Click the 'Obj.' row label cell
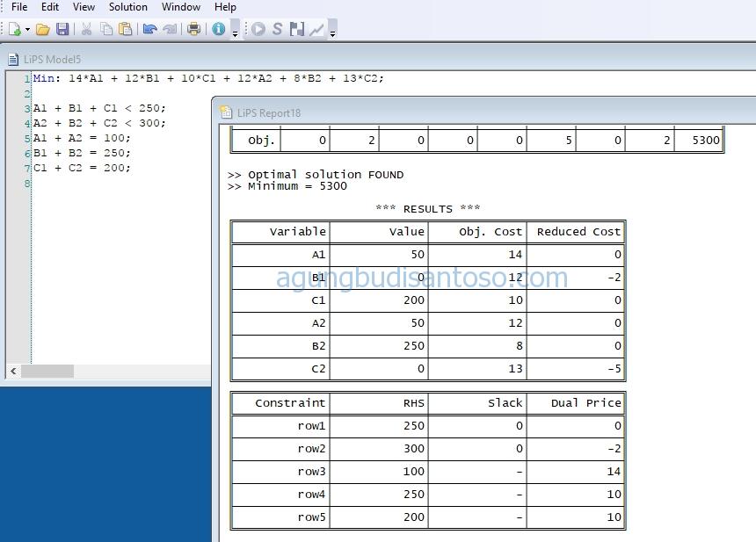Viewport: 756px width, 542px height. point(256,141)
